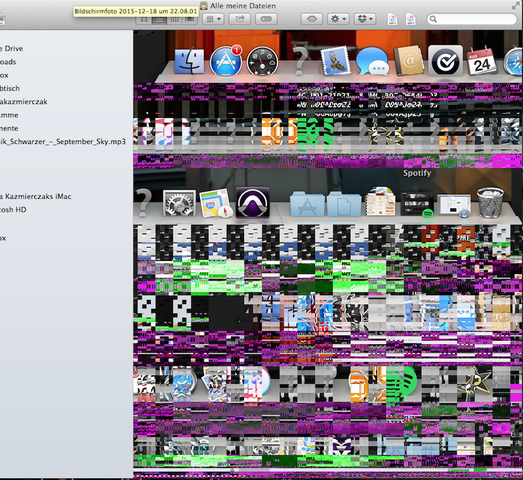Click the Contacts address book icon
This screenshot has width=523, height=480.
(x=409, y=61)
